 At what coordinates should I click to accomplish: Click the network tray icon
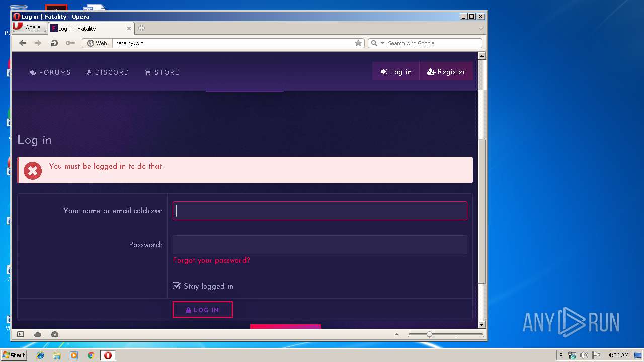click(572, 355)
